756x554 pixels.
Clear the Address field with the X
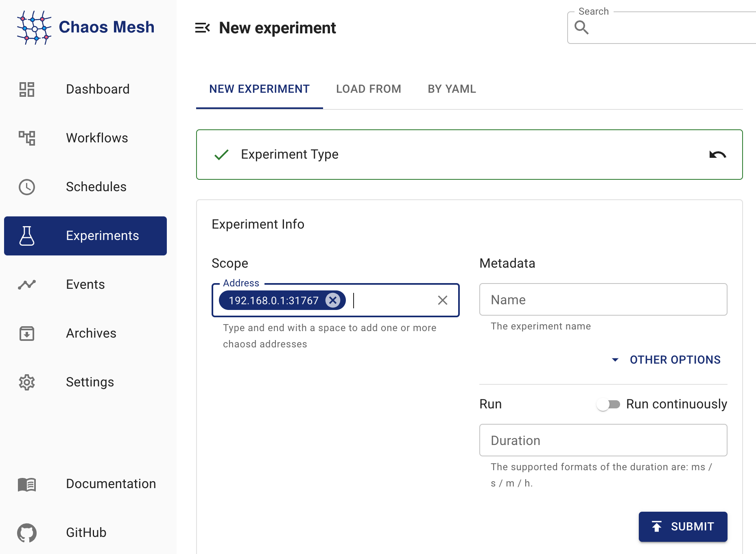[x=442, y=300]
